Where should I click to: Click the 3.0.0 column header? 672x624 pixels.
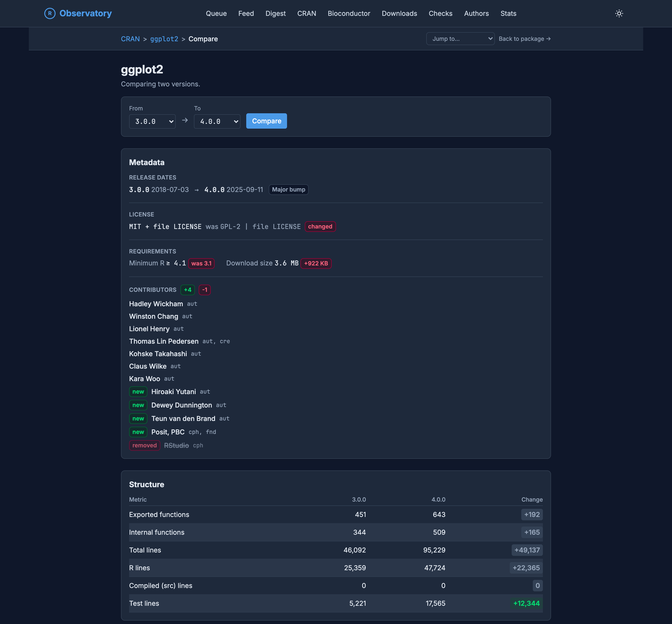(359, 500)
